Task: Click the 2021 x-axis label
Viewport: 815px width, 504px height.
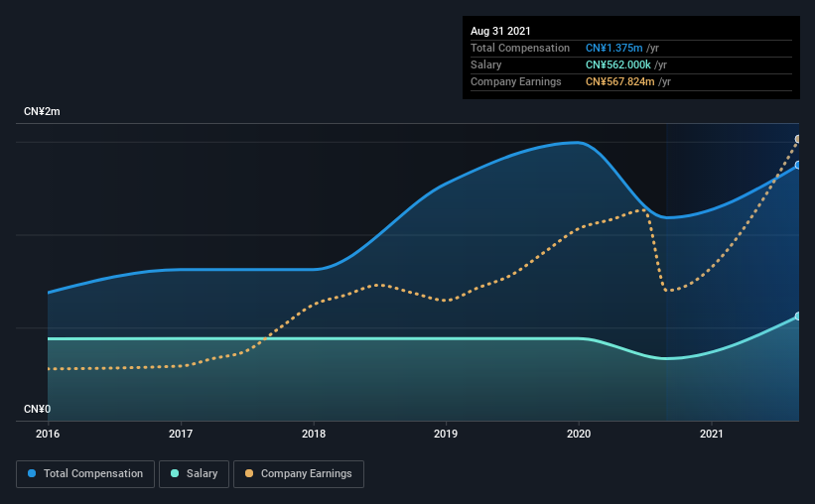Action: [x=711, y=434]
